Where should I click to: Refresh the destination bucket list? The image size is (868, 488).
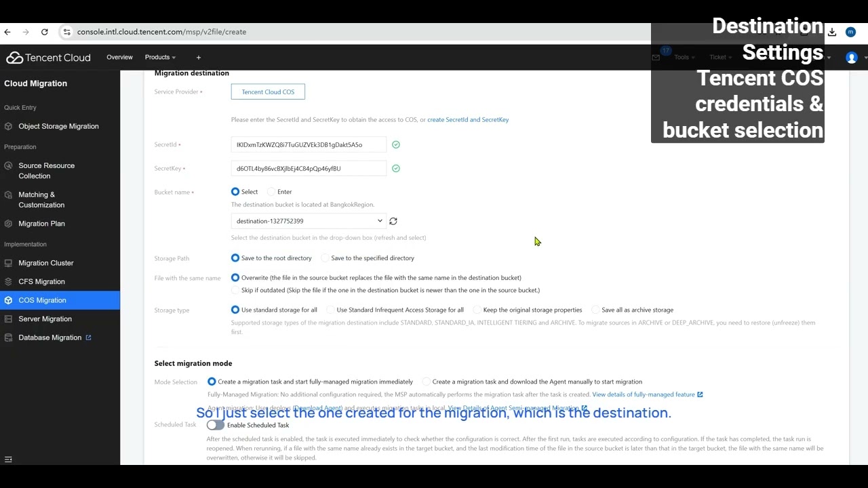393,221
